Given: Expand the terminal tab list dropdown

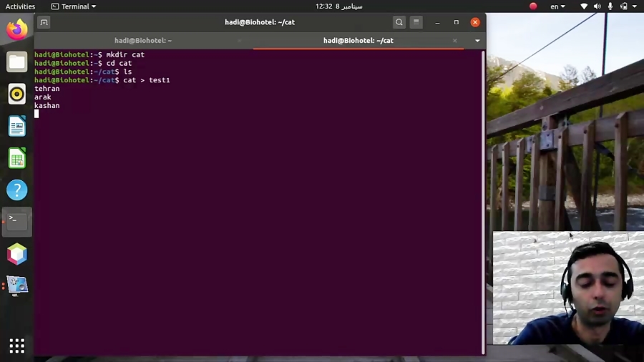Looking at the screenshot, I should pos(477,41).
